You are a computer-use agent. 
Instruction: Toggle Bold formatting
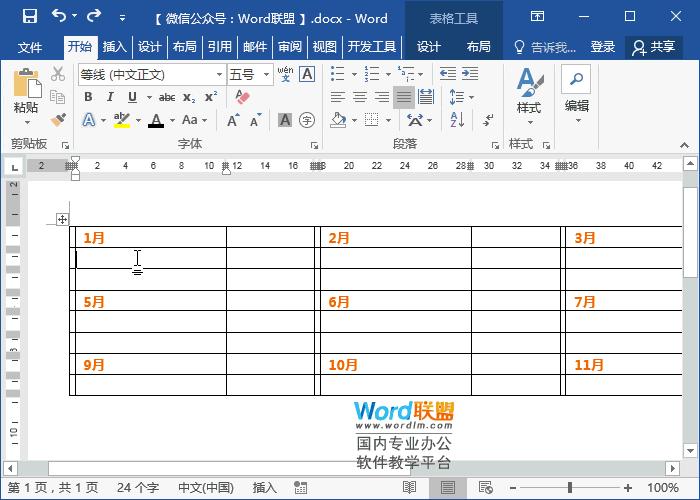pyautogui.click(x=88, y=97)
